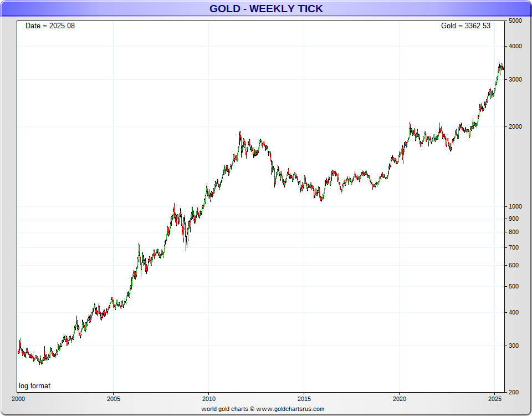Viewport: 532px width, 416px height.
Task: Click the 900 price axis label
Action: pos(514,219)
